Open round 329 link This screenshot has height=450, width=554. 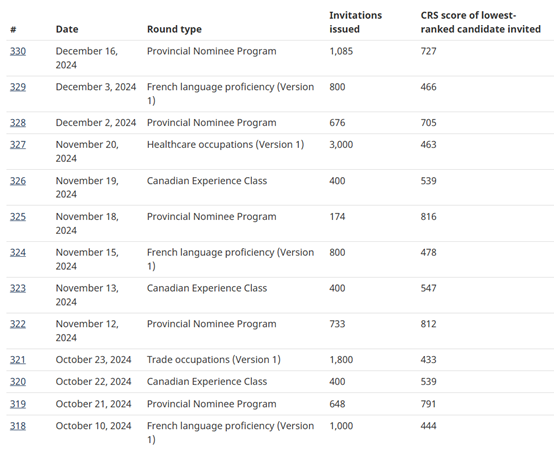pos(18,87)
